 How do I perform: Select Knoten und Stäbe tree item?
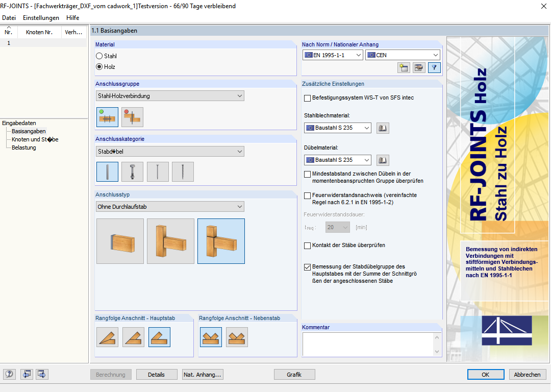pyautogui.click(x=35, y=139)
